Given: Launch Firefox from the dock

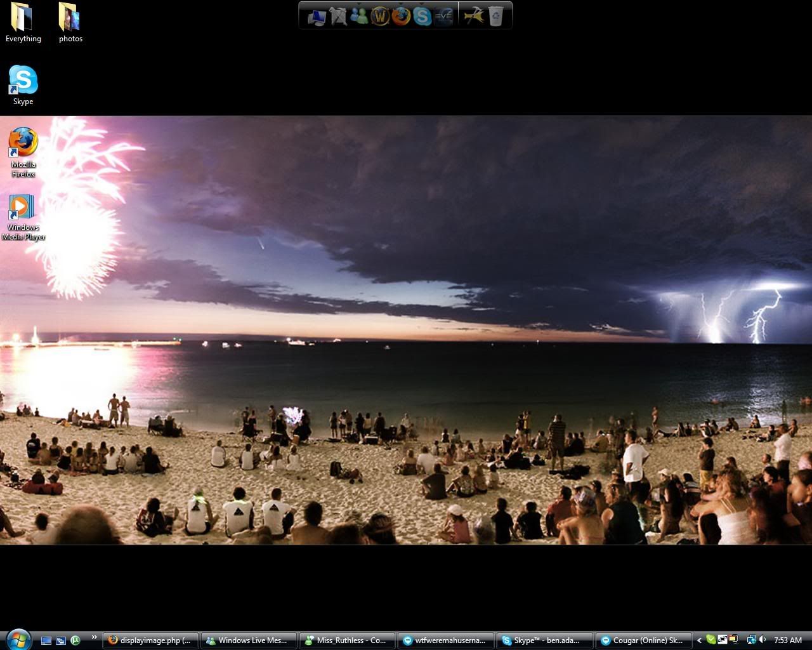Looking at the screenshot, I should (401, 16).
